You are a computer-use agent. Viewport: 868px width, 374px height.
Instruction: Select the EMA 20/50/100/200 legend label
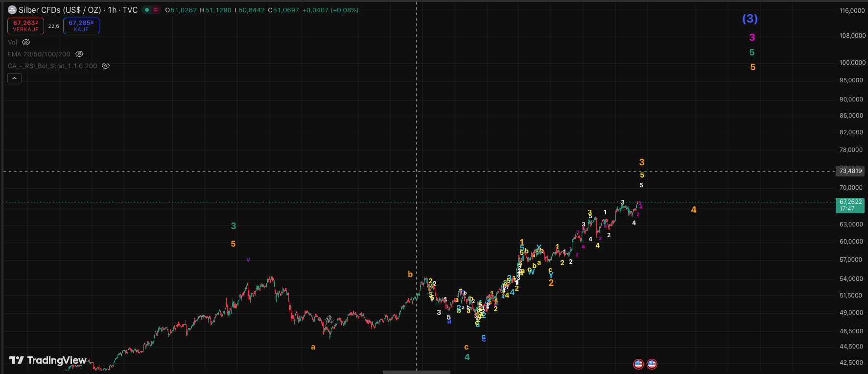pyautogui.click(x=39, y=54)
